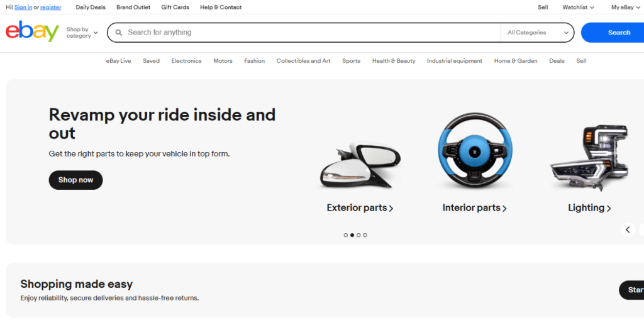The image size is (644, 325).
Task: Click the blue steering wheel image
Action: tap(475, 151)
